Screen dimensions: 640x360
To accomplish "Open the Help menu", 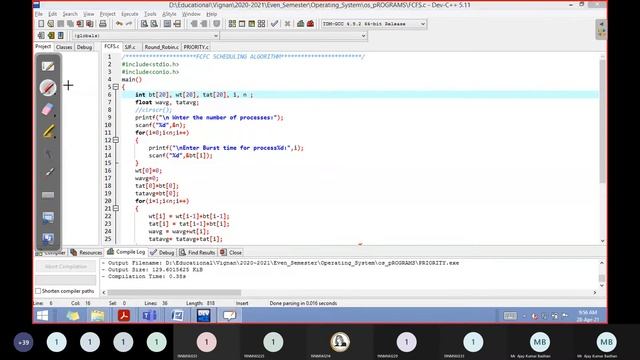I will tap(211, 14).
